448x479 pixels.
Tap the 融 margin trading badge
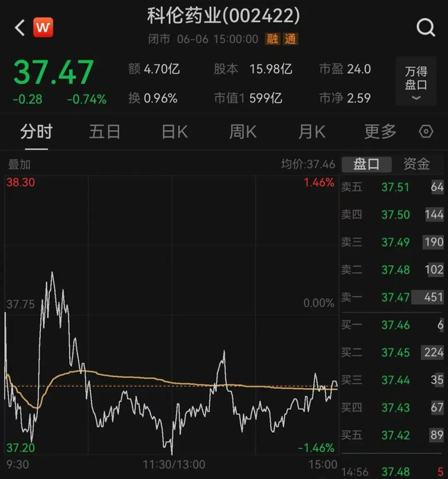point(273,39)
